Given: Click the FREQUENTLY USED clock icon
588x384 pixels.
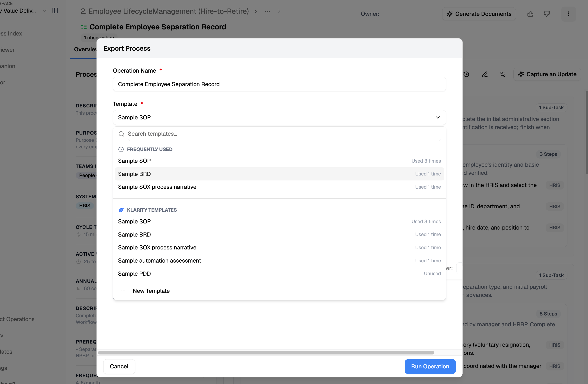Looking at the screenshot, I should 121,149.
